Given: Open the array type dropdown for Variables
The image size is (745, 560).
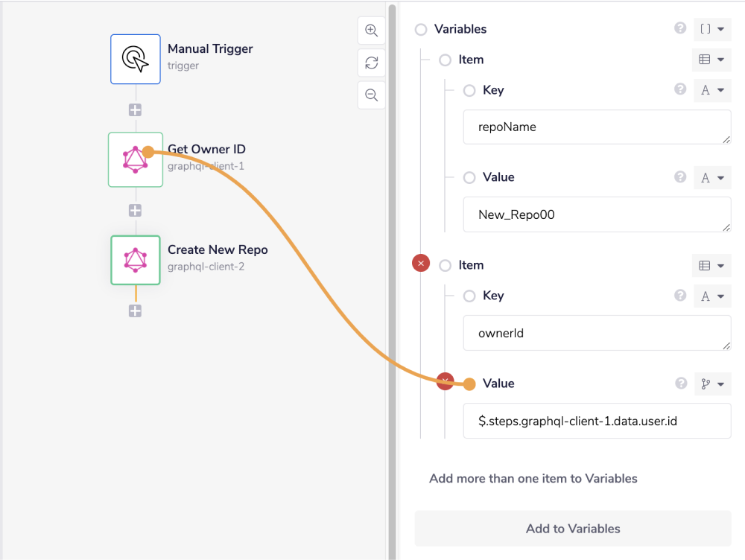Looking at the screenshot, I should pyautogui.click(x=712, y=29).
